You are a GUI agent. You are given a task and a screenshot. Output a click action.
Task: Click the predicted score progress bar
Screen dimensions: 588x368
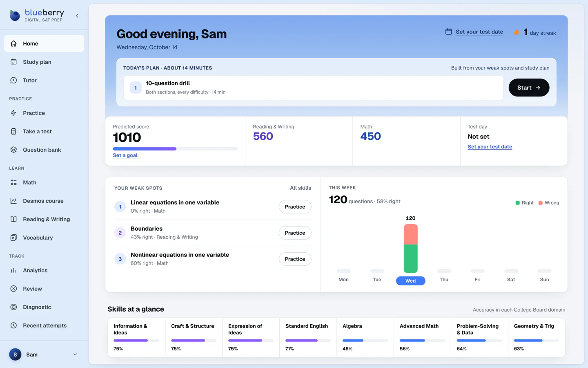[x=175, y=149]
